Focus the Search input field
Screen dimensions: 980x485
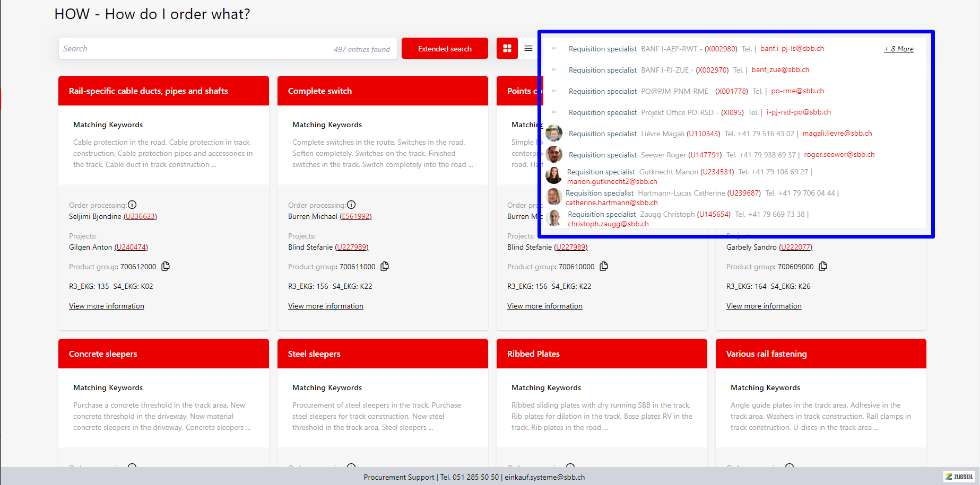[x=196, y=49]
